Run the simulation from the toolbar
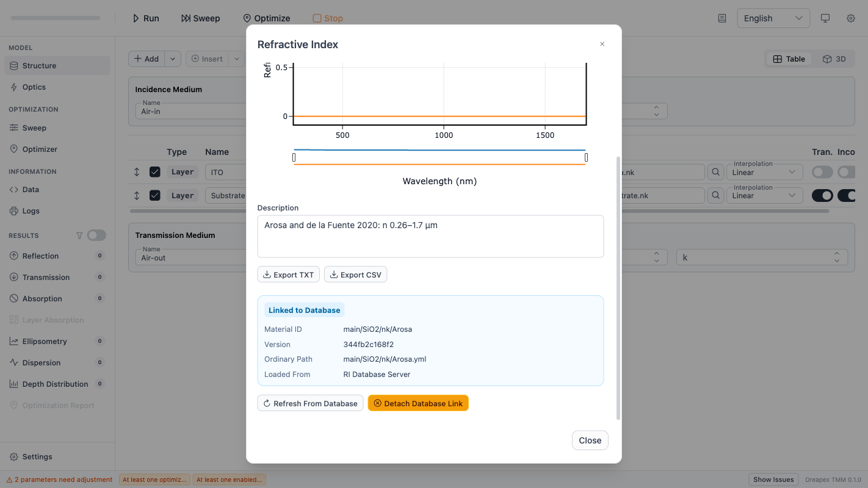This screenshot has height=488, width=868. tap(145, 18)
